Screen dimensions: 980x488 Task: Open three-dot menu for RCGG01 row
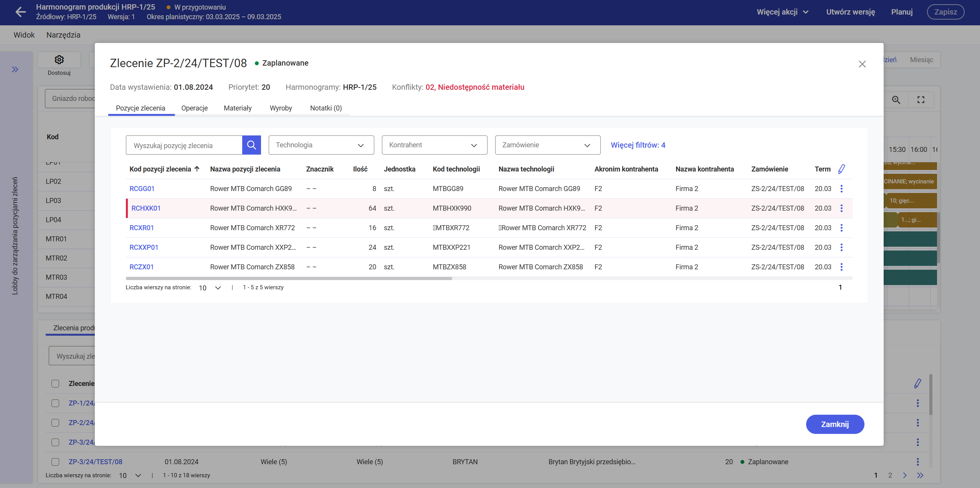pos(841,189)
